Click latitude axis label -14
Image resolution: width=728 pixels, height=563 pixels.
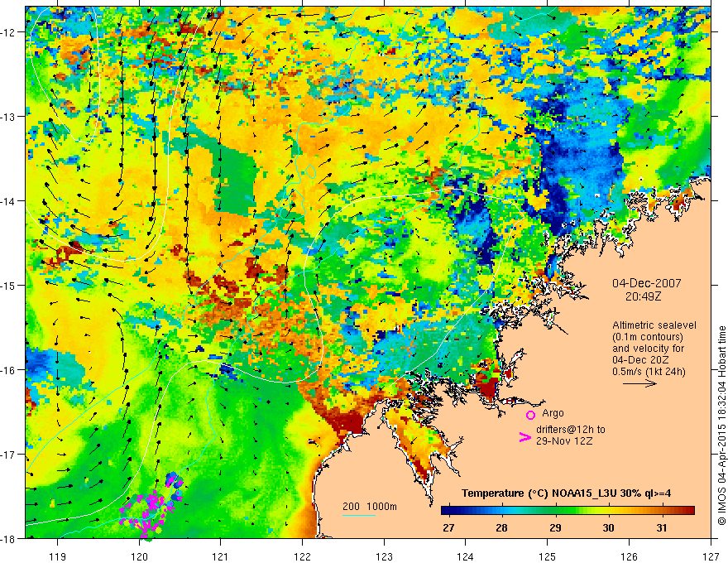point(9,201)
